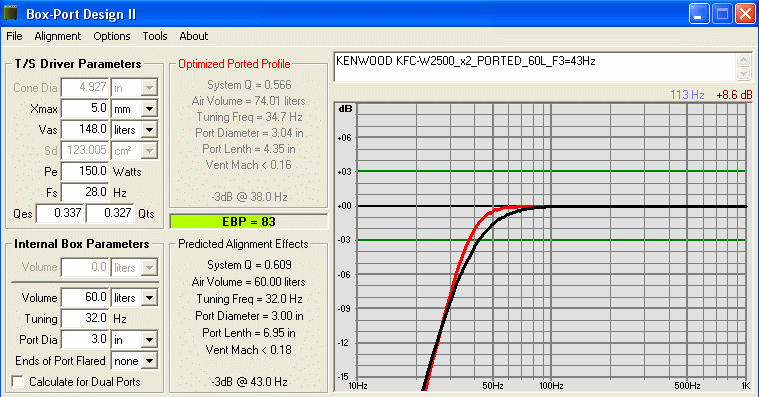Viewport: 759px width, 397px height.
Task: Expand the Ends of Port Flared dropdown
Action: (x=150, y=361)
